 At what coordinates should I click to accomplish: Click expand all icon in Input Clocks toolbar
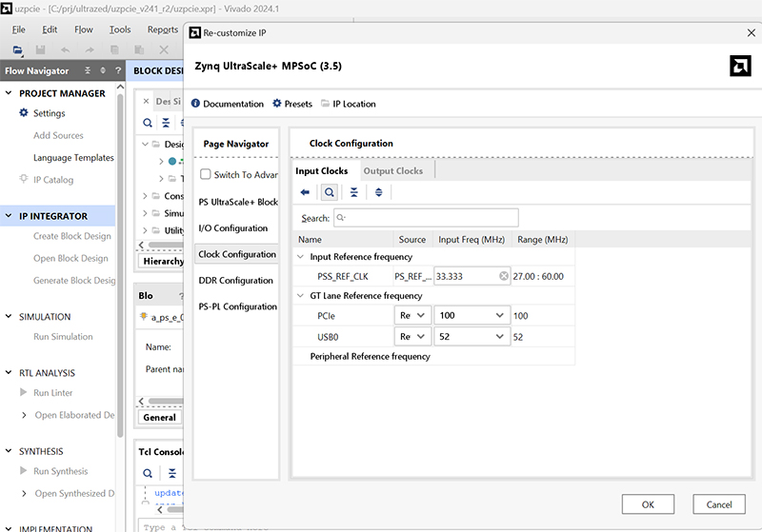pyautogui.click(x=378, y=192)
